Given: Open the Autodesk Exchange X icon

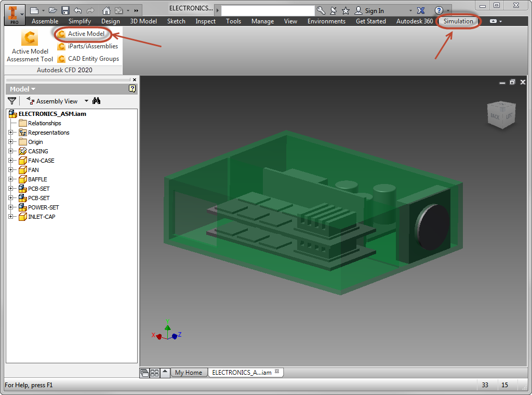Looking at the screenshot, I should [x=421, y=10].
